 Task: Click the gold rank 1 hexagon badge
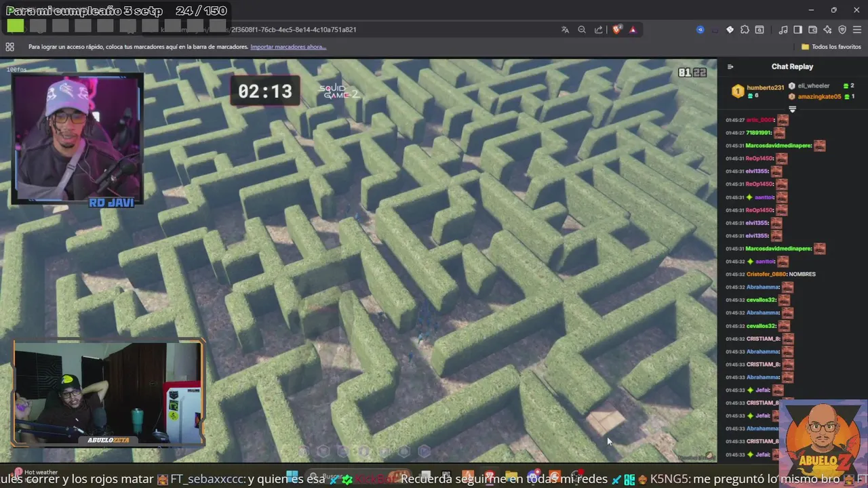(x=737, y=91)
